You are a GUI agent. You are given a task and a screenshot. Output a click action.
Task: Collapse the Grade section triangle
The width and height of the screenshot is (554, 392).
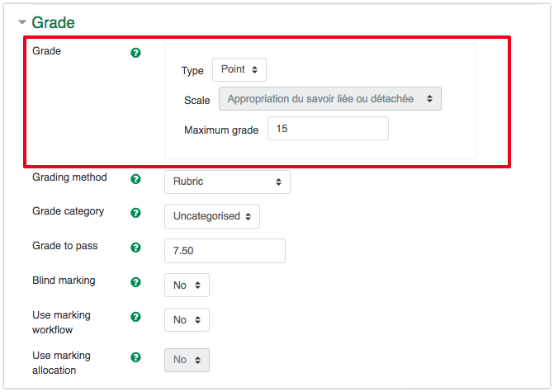click(22, 22)
